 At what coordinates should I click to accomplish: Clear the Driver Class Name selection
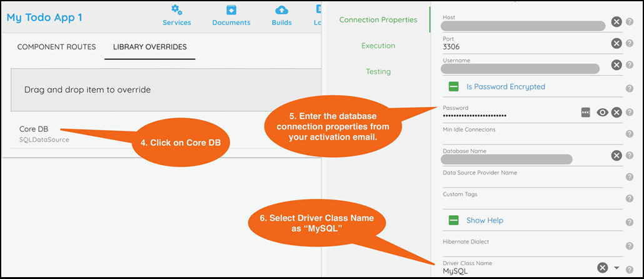coord(602,268)
